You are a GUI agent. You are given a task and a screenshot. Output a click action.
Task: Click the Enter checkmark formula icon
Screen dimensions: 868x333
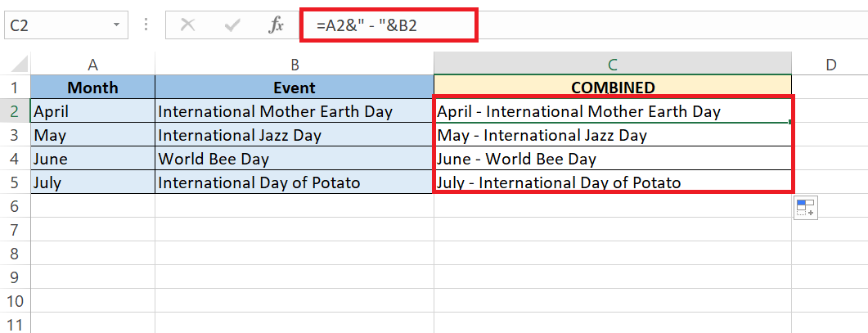point(232,25)
